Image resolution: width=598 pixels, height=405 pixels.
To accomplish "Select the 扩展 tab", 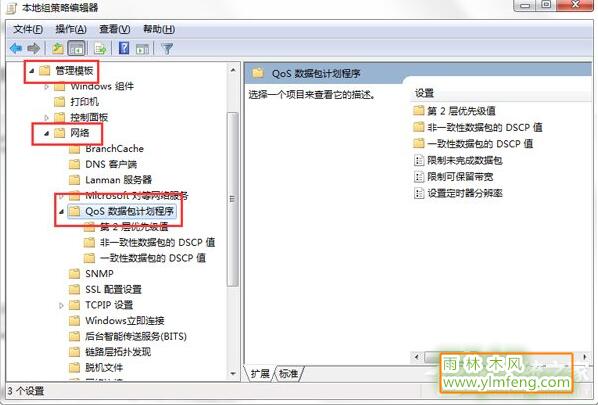I will 260,374.
